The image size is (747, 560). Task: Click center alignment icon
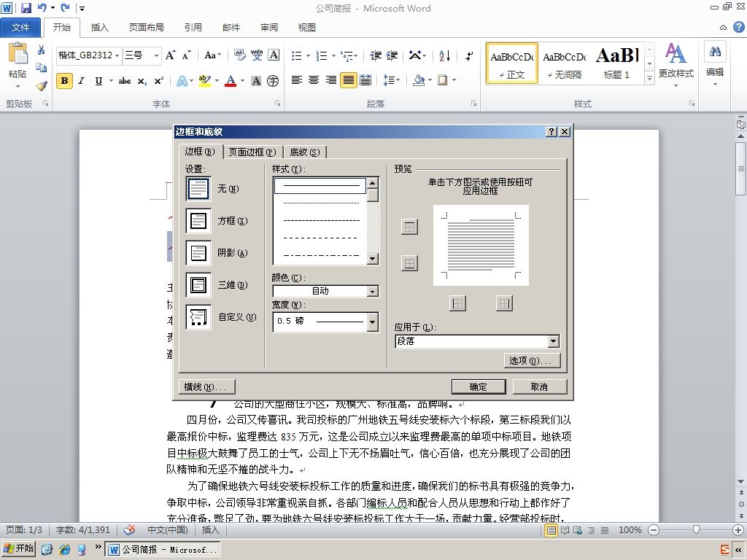(314, 80)
